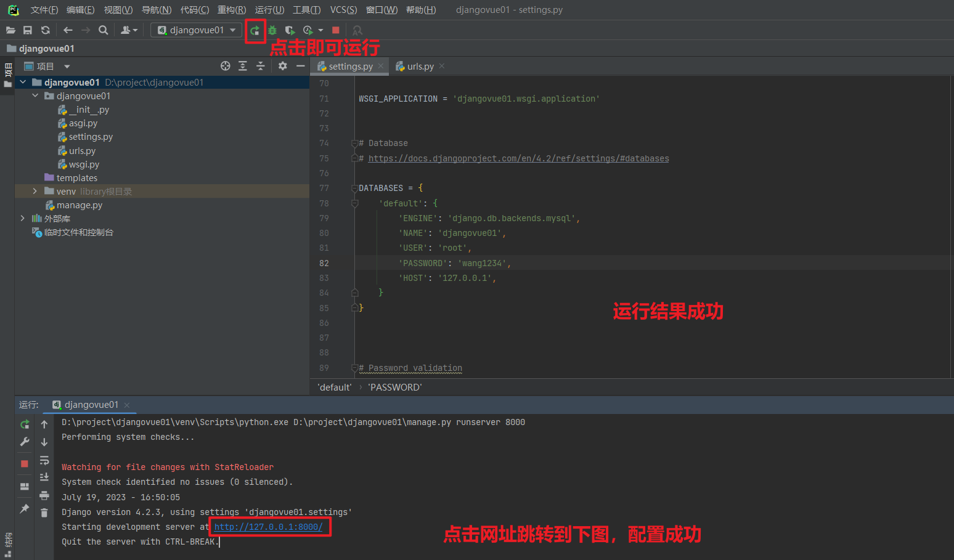
Task: Click the 'default' breadcrumb
Action: click(x=334, y=388)
